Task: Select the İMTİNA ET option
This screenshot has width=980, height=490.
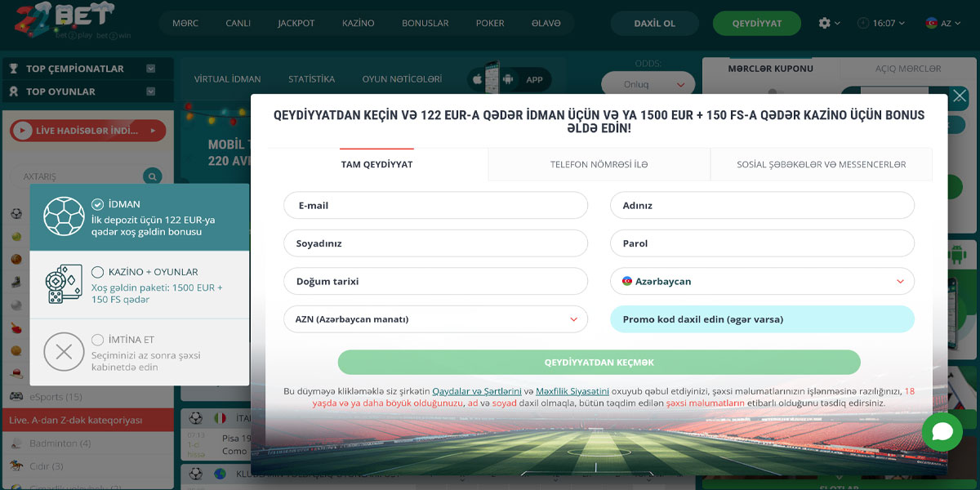Action: coord(98,340)
